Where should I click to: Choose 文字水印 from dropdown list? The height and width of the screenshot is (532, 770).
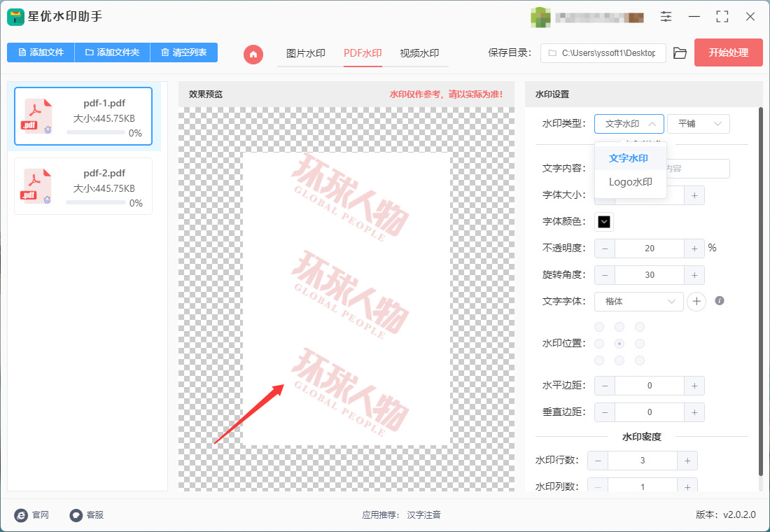(x=630, y=158)
